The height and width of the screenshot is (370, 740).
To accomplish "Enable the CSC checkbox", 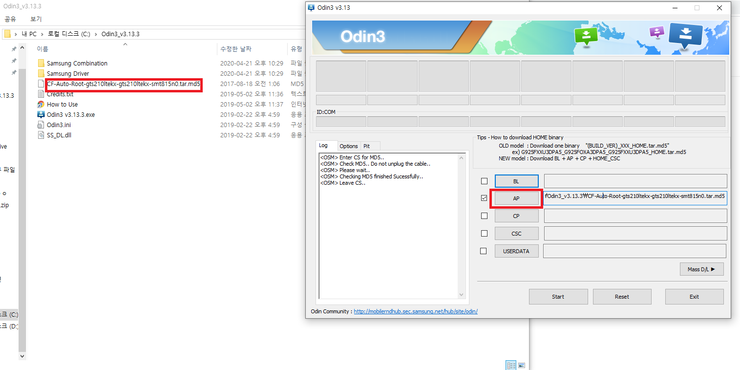I will [484, 233].
